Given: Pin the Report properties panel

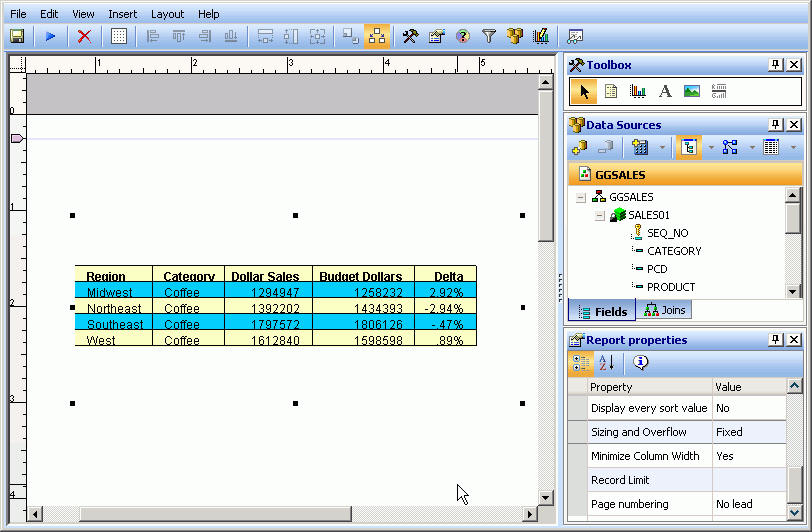Looking at the screenshot, I should [775, 340].
